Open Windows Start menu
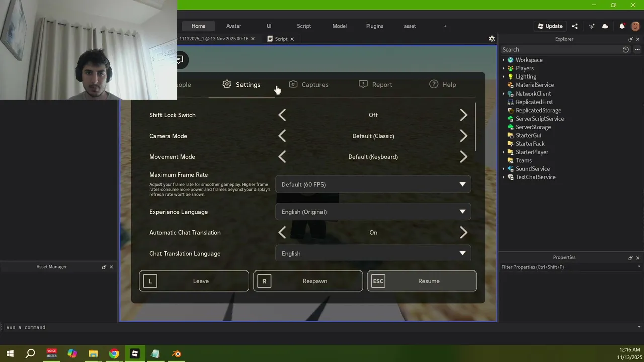This screenshot has width=644, height=362. (10, 354)
